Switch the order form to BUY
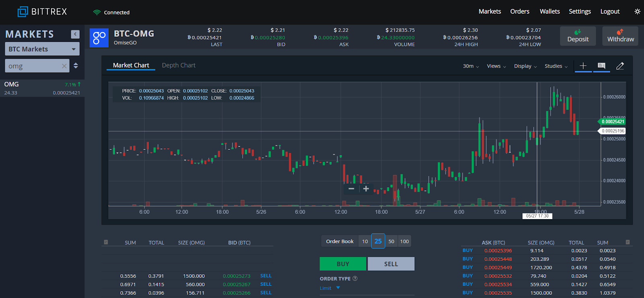 pyautogui.click(x=343, y=264)
